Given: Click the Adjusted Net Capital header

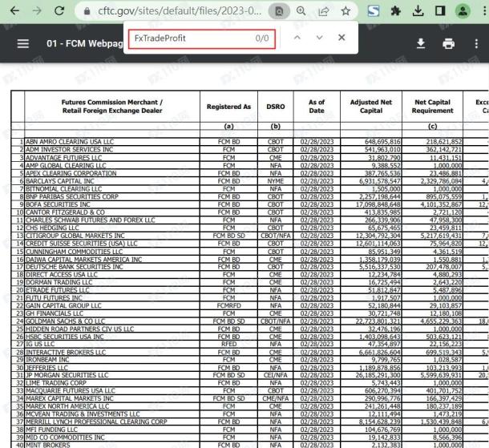Looking at the screenshot, I should [371, 107].
